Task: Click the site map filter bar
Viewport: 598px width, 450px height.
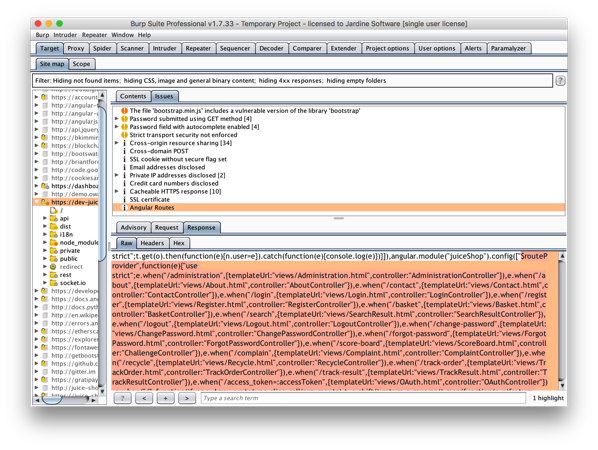Action: (x=292, y=80)
